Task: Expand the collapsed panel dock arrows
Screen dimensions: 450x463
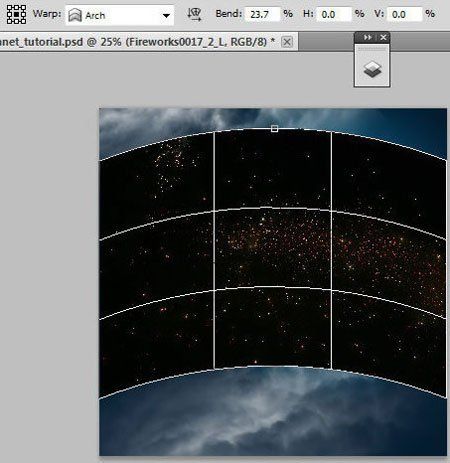Action: tap(367, 37)
